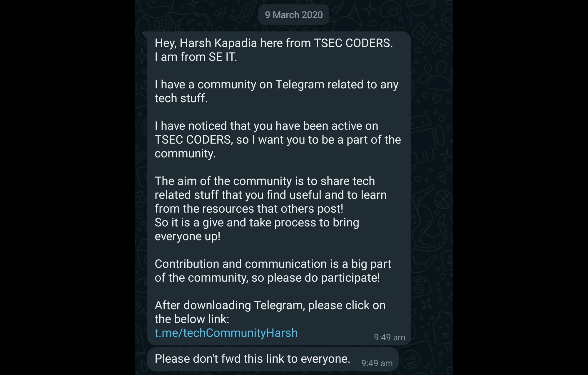Select the 'Please don't fwd this link' message
The width and height of the screenshot is (588, 375).
coord(252,359)
